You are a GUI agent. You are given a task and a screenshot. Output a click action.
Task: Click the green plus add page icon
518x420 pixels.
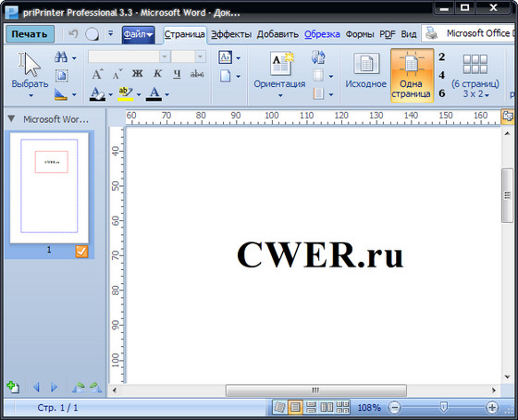[x=13, y=387]
